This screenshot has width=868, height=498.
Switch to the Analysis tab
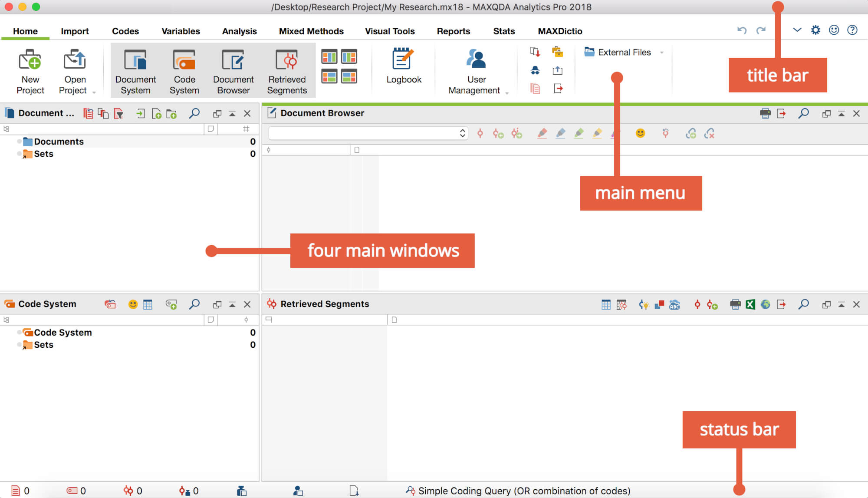point(239,31)
